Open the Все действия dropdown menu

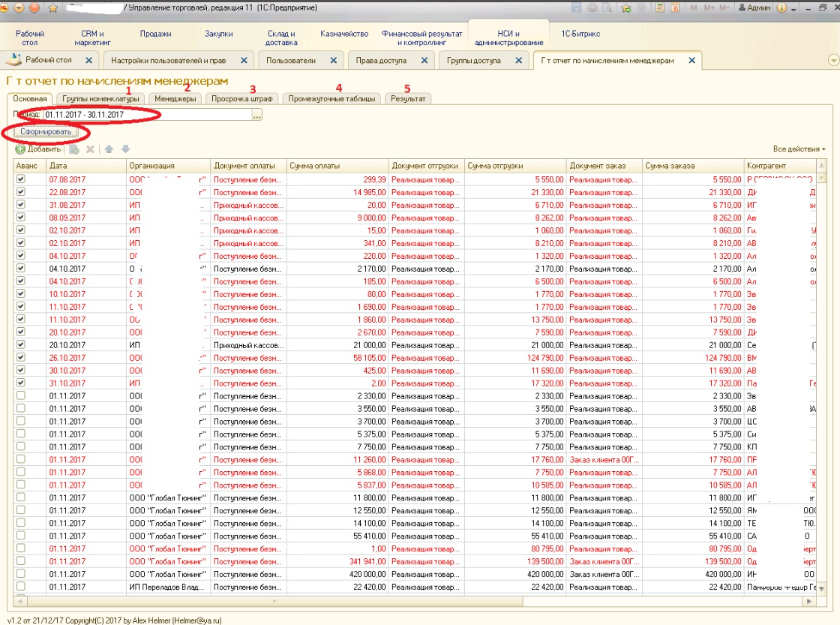(x=799, y=149)
